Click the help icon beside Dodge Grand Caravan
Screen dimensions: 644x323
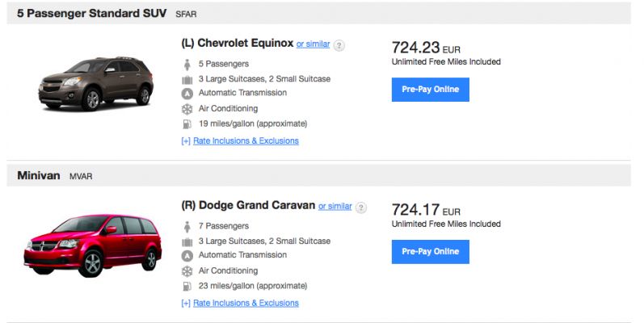click(x=360, y=208)
